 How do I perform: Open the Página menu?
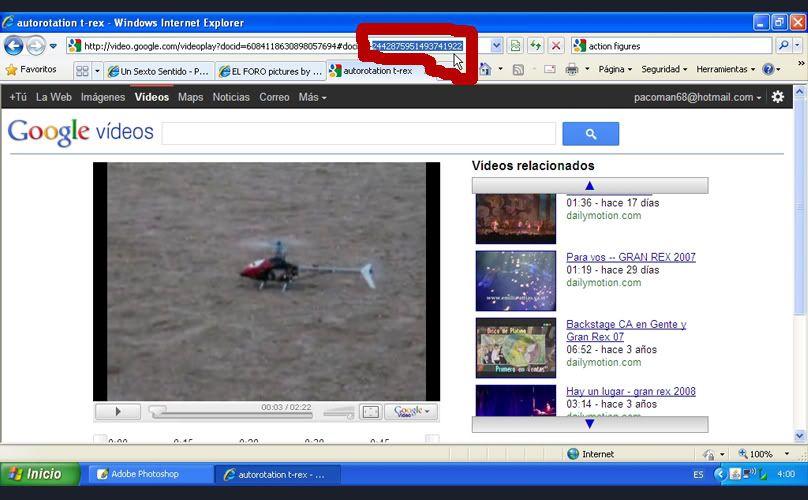[615, 69]
